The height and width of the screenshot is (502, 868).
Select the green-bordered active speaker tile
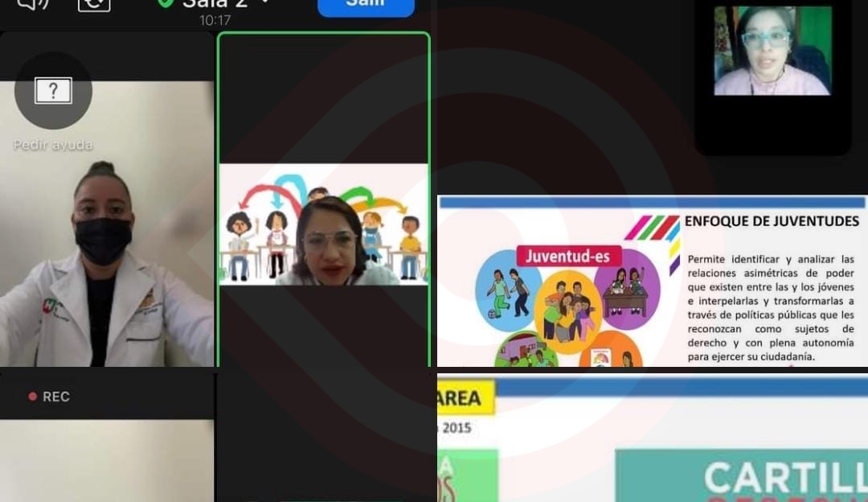pos(323,201)
